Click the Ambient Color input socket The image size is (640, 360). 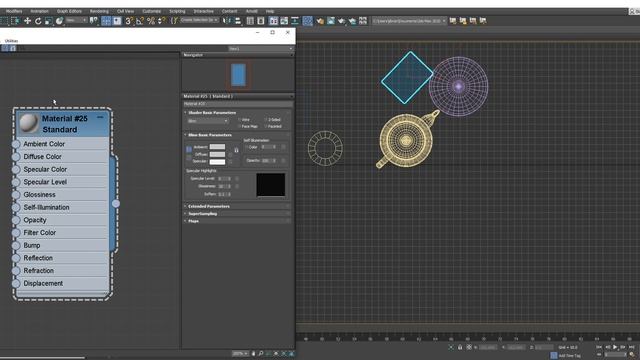[16, 144]
